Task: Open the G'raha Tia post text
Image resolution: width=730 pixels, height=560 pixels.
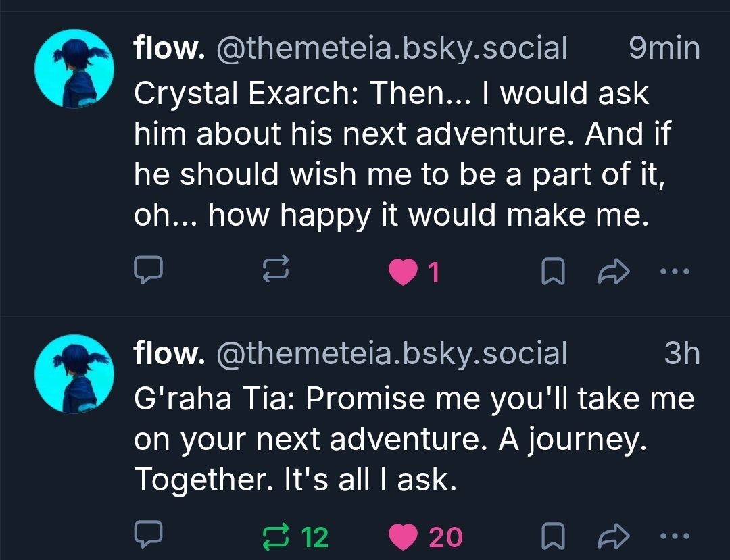Action: 412,439
